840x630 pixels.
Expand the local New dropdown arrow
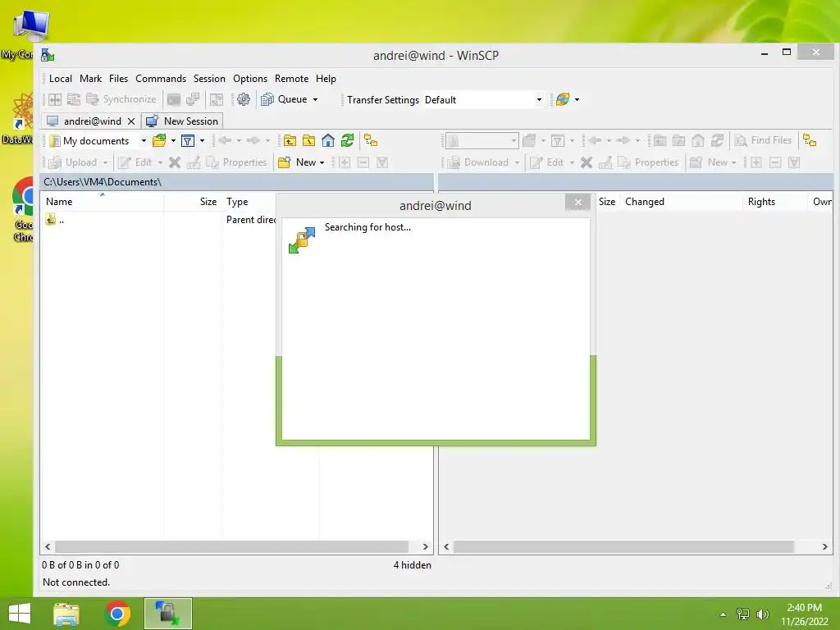322,163
